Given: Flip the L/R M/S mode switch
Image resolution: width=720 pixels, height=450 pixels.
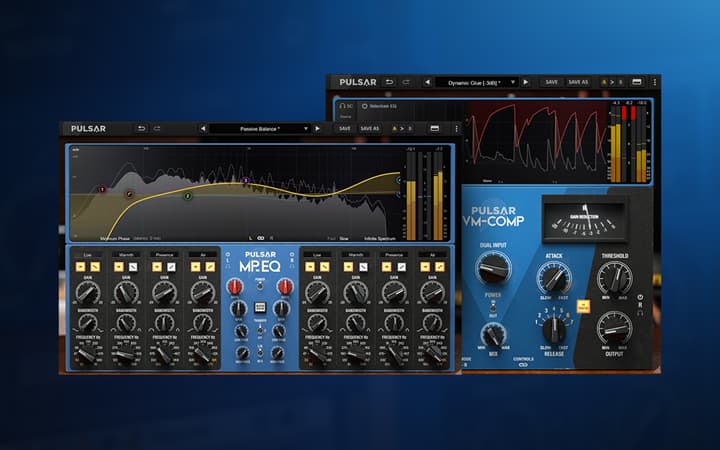Looking at the screenshot, I should tap(260, 353).
